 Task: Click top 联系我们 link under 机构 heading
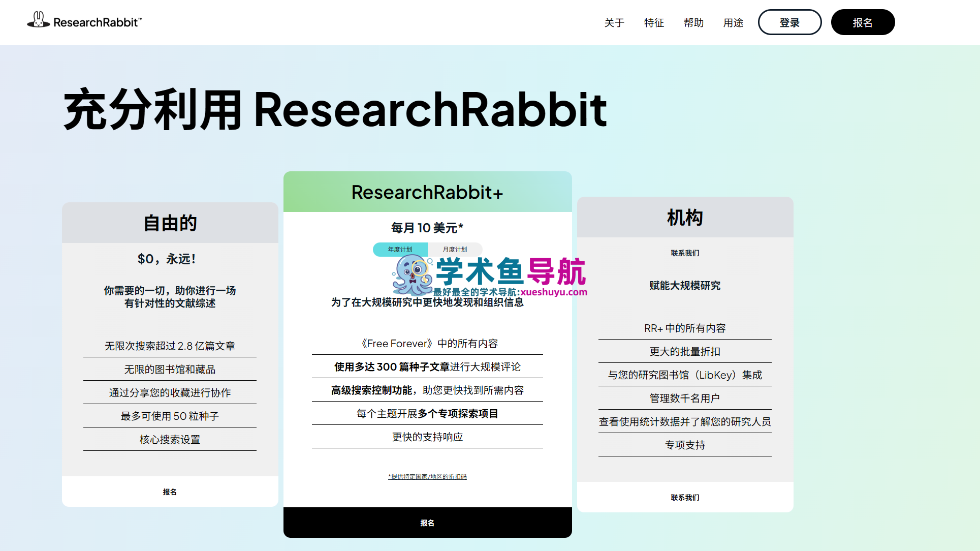[685, 253]
